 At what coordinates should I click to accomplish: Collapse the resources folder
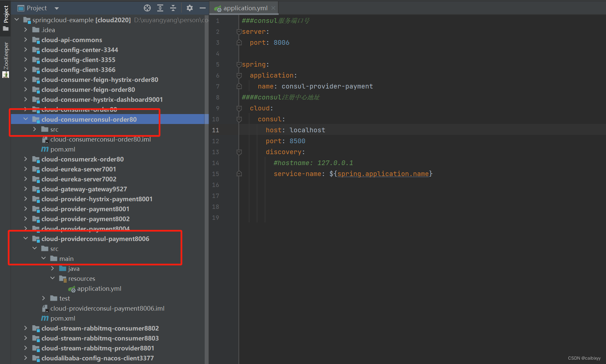point(52,278)
